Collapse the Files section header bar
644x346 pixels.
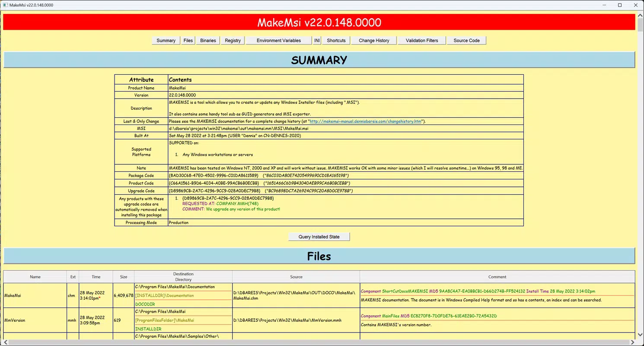pyautogui.click(x=319, y=256)
